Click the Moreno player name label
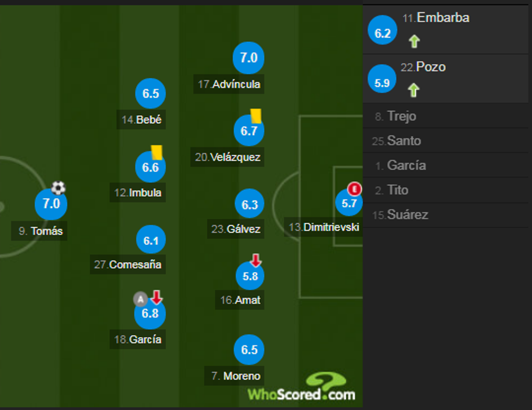532x410 pixels. pyautogui.click(x=236, y=376)
